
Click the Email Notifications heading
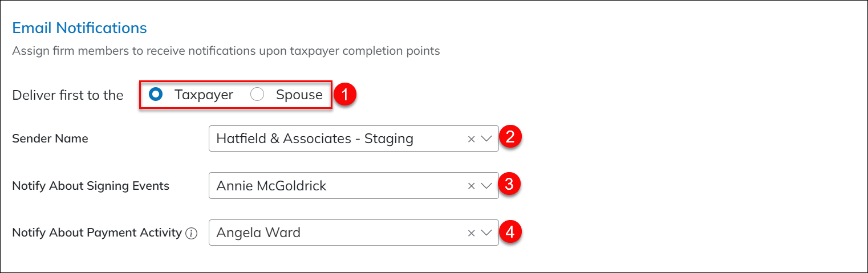[79, 28]
